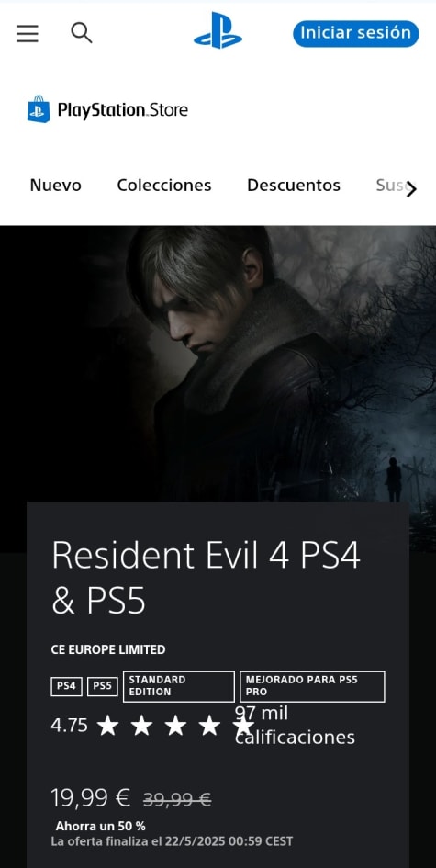Tap the fourth rating star

(x=209, y=726)
